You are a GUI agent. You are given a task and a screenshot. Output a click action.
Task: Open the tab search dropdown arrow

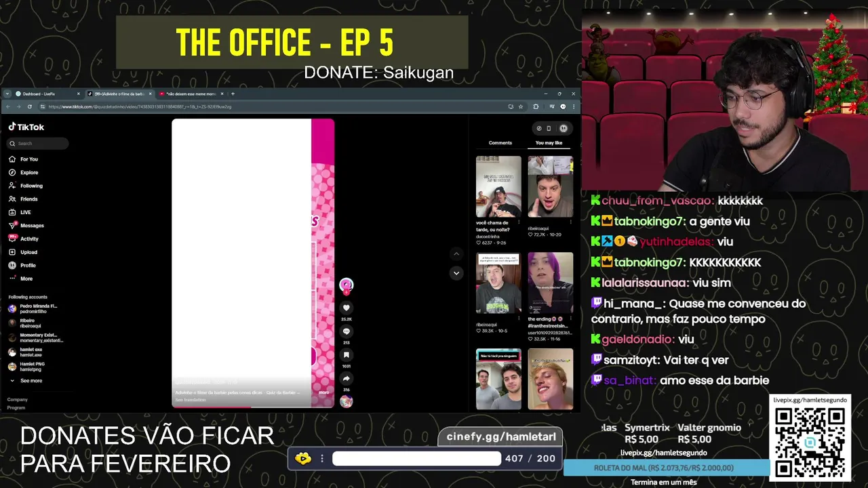click(7, 94)
